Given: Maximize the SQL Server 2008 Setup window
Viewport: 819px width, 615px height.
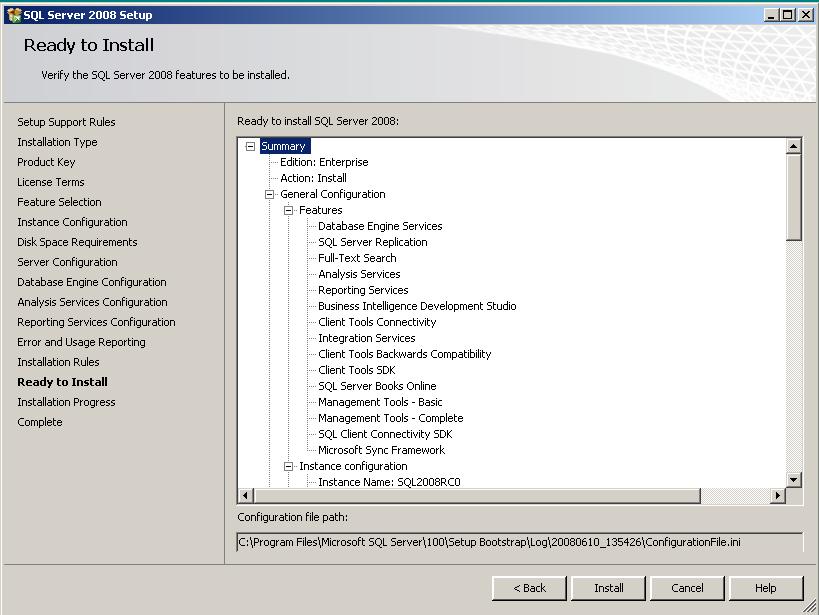Looking at the screenshot, I should pos(788,15).
